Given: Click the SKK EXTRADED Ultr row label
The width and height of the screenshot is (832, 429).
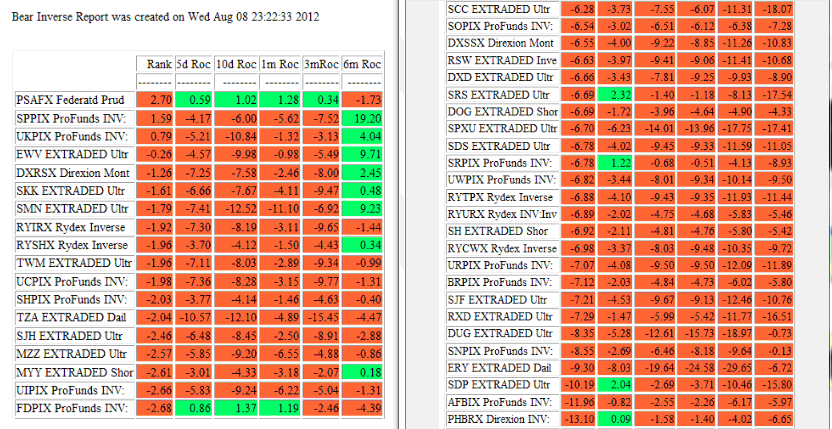Looking at the screenshot, I should click(74, 190).
